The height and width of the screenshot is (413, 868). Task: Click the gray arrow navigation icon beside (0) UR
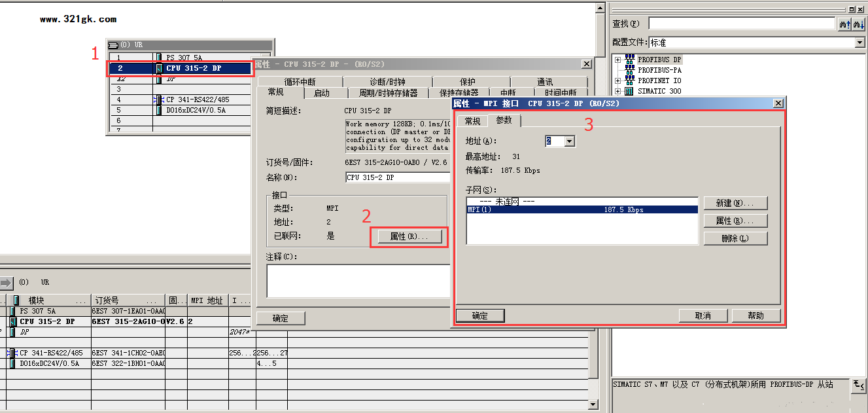point(6,283)
